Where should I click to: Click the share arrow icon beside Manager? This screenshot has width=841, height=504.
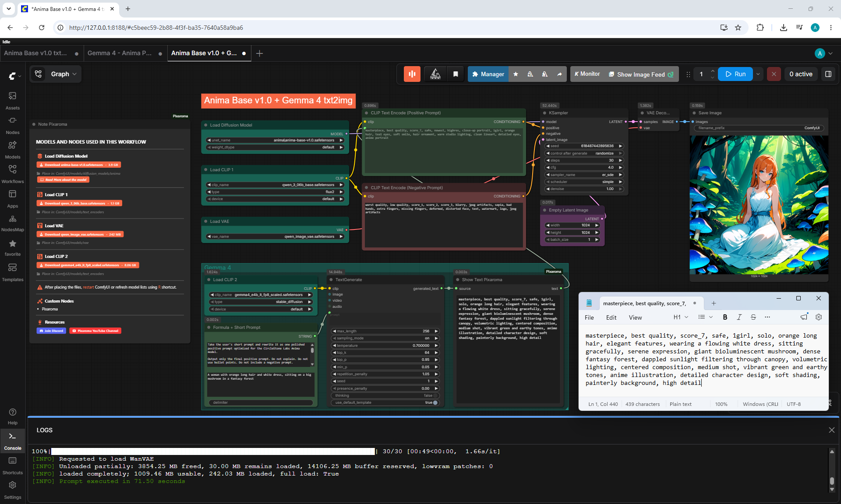point(559,74)
